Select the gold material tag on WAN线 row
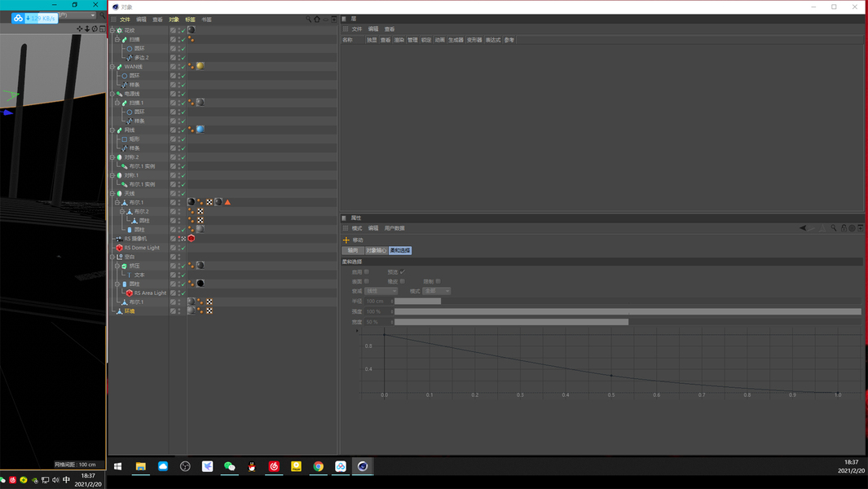This screenshot has width=868, height=489. [200, 66]
